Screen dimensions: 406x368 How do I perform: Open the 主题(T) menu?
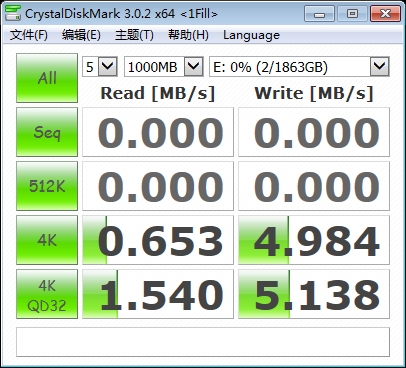pyautogui.click(x=134, y=35)
